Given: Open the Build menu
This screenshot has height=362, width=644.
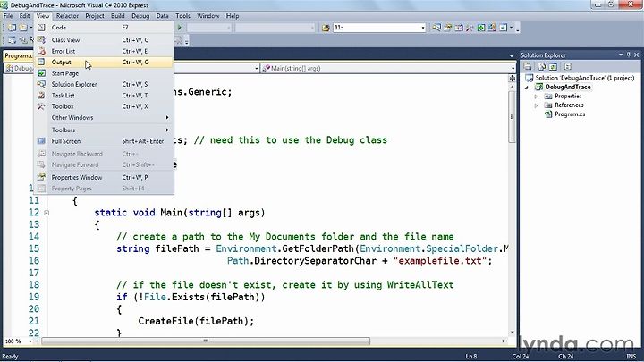Looking at the screenshot, I should pos(117,16).
